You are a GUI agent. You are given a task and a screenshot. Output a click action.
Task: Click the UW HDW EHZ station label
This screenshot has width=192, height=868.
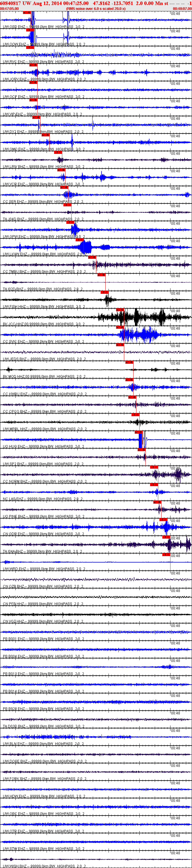pyautogui.click(x=44, y=796)
